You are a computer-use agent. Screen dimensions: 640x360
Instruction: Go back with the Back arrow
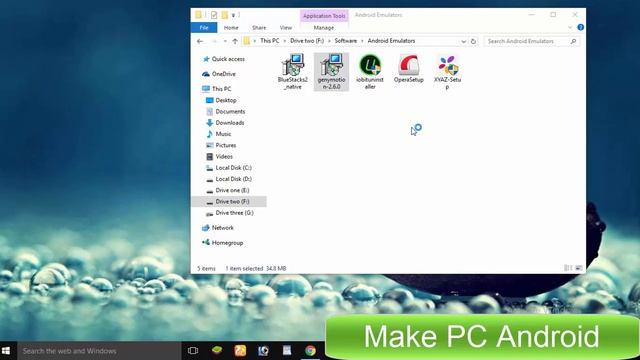pos(200,41)
